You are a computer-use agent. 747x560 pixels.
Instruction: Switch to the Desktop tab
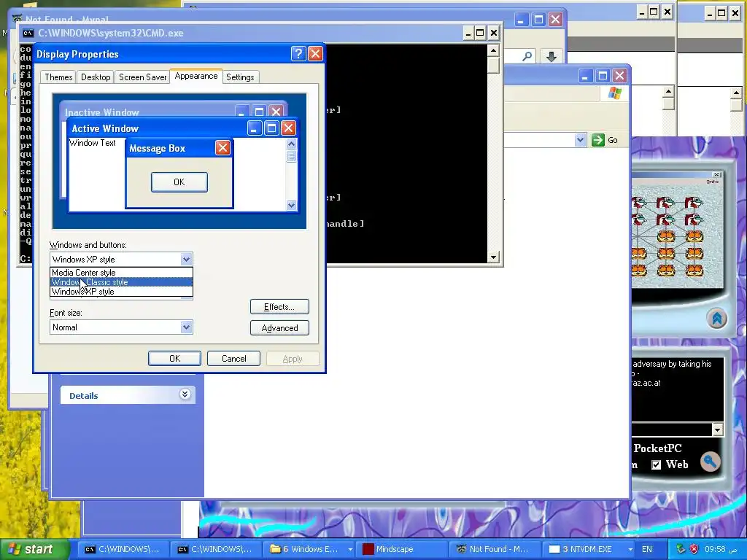[x=96, y=77]
